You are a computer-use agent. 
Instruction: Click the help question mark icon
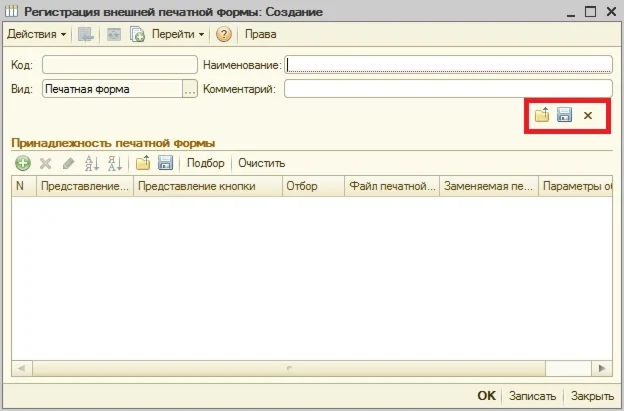point(224,34)
